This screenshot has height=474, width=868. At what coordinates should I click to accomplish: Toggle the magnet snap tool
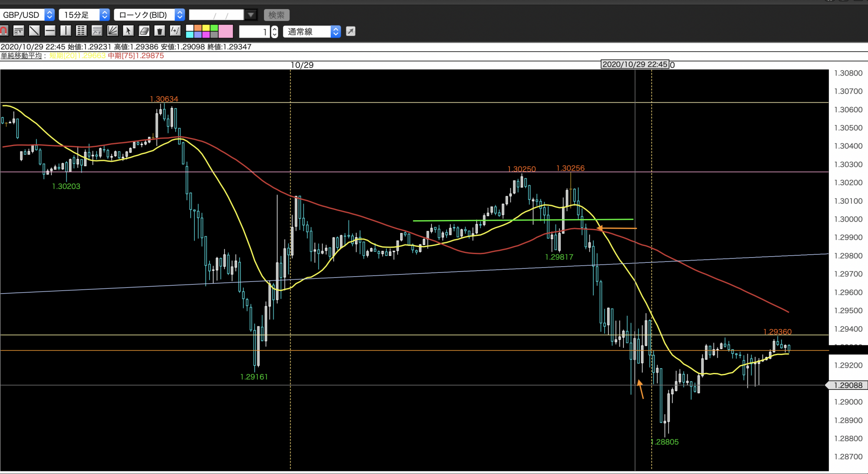(x=4, y=31)
